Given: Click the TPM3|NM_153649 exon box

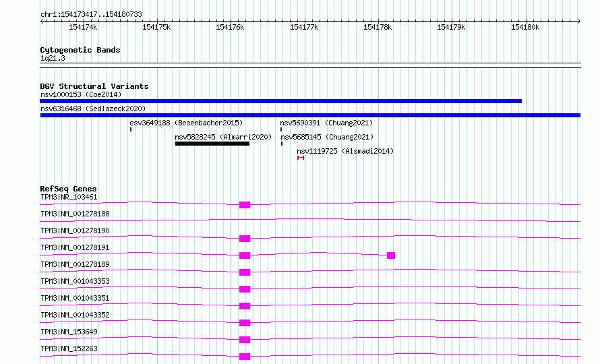Looking at the screenshot, I should click(x=245, y=340).
